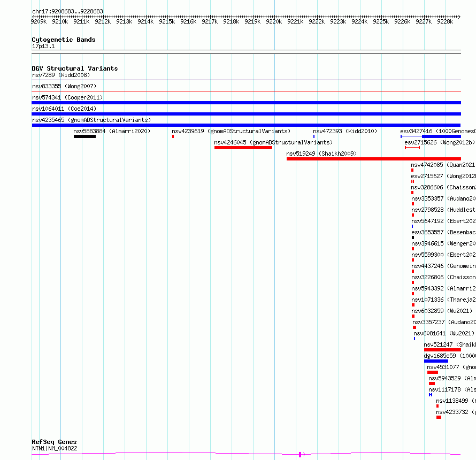Screen dimensions: 476x460
Task: Click the red nsv521247 variant bar
Action: (443, 350)
